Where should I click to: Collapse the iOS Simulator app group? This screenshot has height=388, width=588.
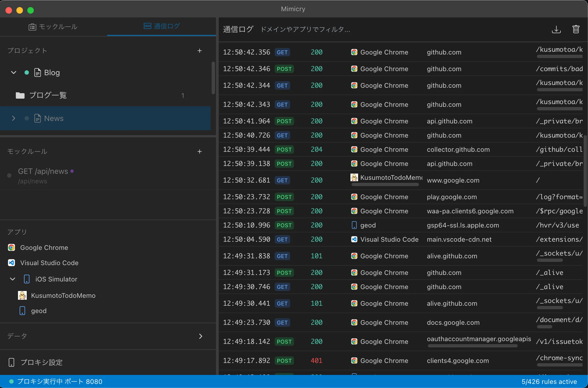pos(13,279)
